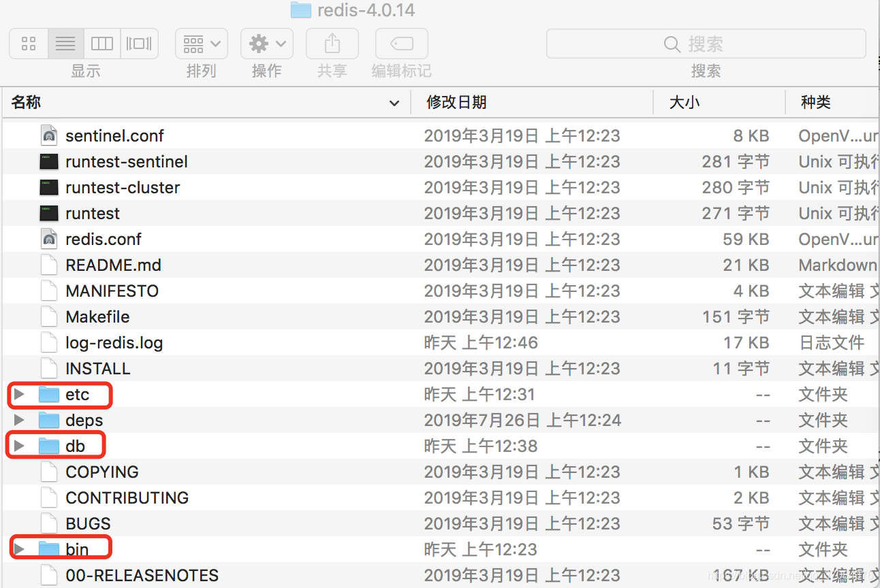Select the deps folder icon
Screen dimensions: 880x588
pyautogui.click(x=49, y=420)
